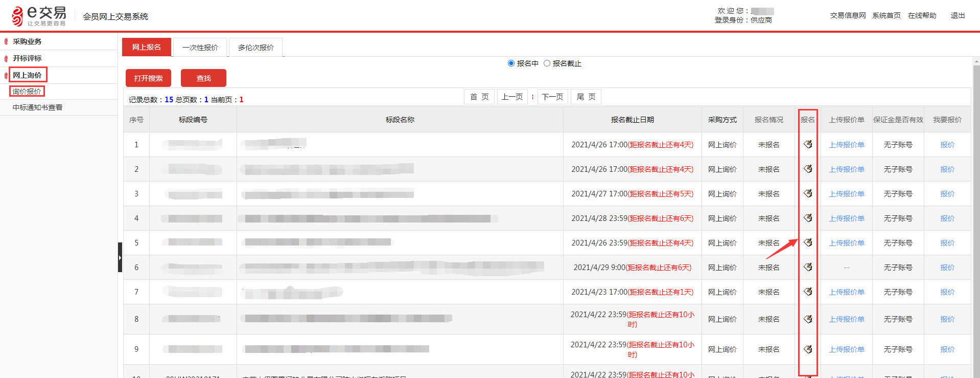Viewport: 980px width, 378px height.
Task: Switch to the 多伦次报价 tab
Action: pyautogui.click(x=255, y=48)
